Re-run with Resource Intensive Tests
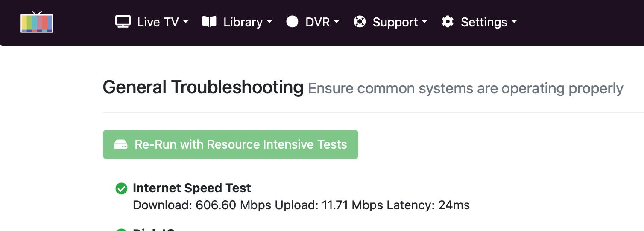 [x=240, y=144]
